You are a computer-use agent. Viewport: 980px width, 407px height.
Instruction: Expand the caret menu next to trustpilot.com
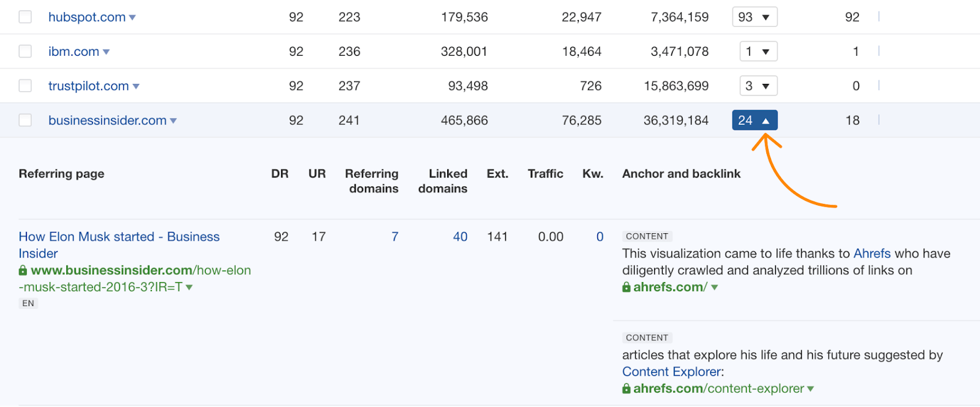tap(136, 86)
